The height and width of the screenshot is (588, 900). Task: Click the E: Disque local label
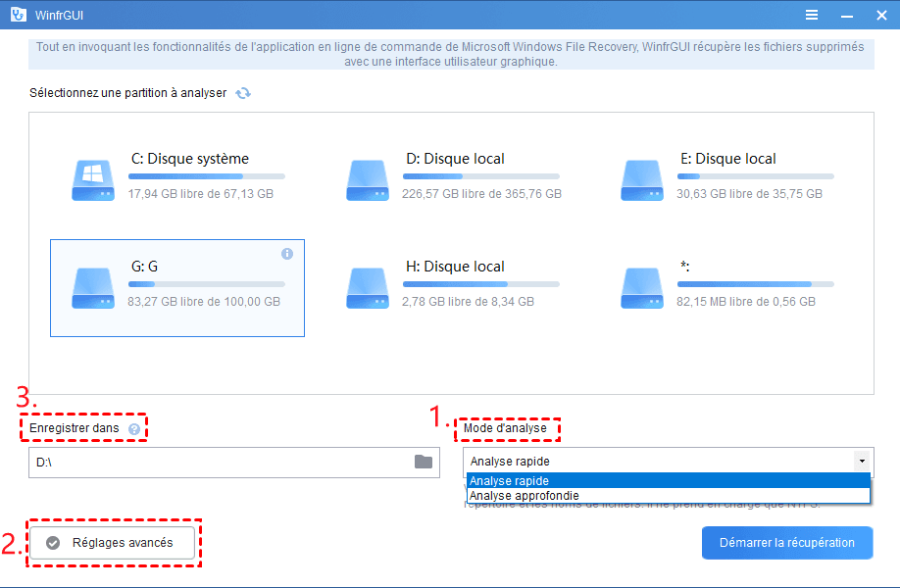(x=727, y=159)
